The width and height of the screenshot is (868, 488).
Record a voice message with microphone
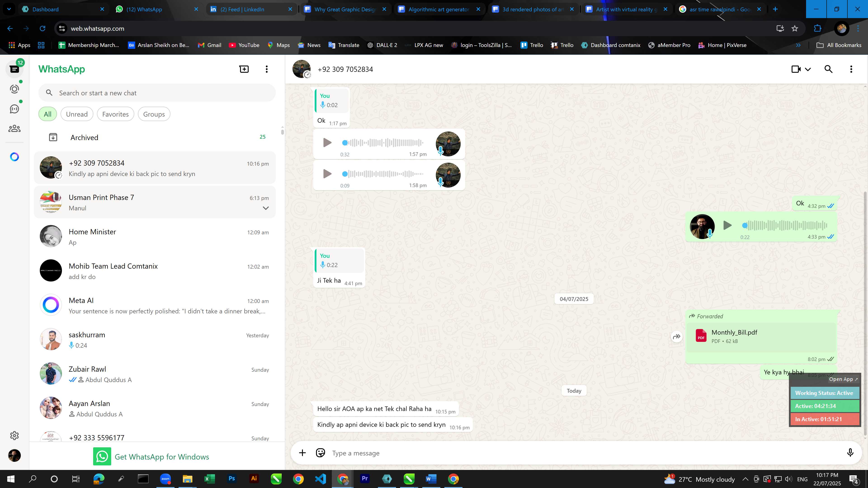click(850, 453)
